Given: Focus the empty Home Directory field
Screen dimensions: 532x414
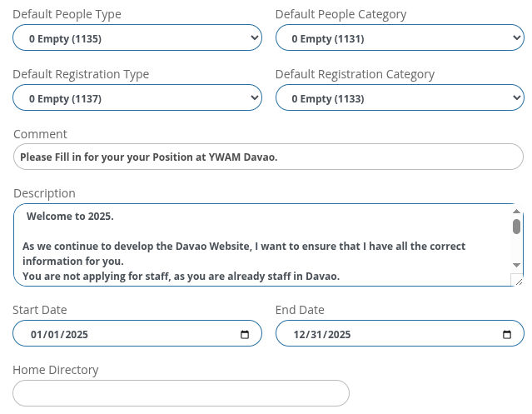Looking at the screenshot, I should (x=181, y=393).
